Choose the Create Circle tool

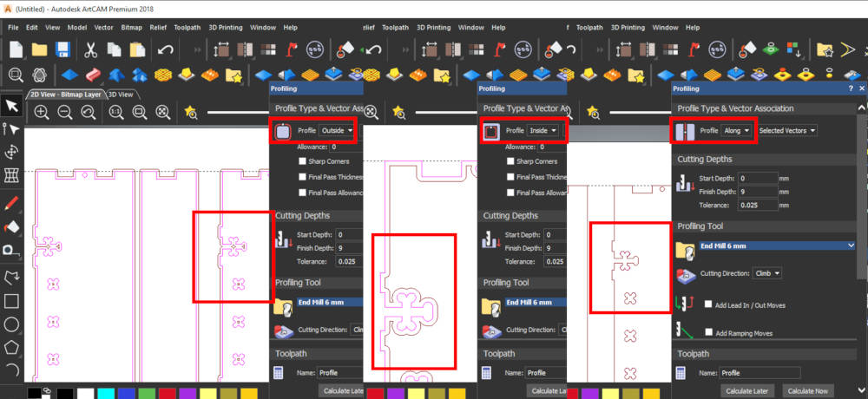(12, 324)
